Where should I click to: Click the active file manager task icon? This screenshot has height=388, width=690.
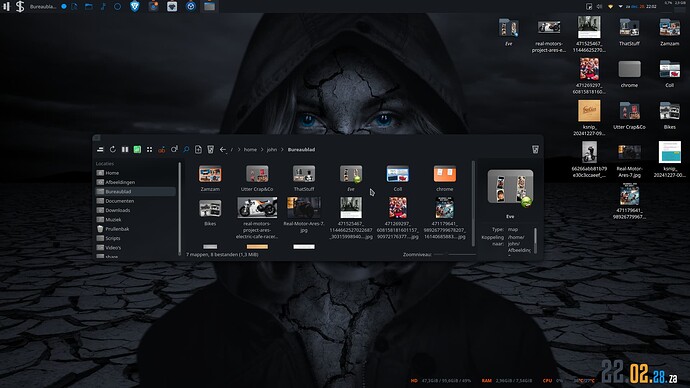coord(209,6)
